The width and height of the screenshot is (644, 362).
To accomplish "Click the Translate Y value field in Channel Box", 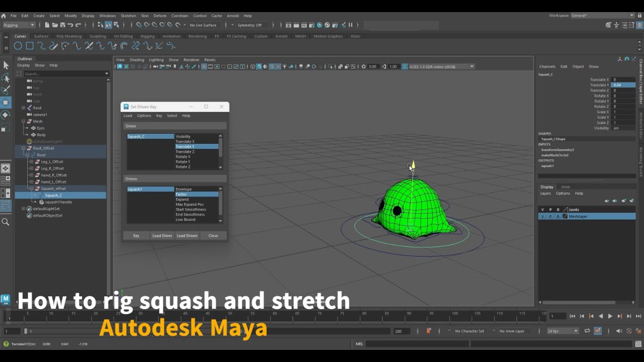I will [623, 85].
